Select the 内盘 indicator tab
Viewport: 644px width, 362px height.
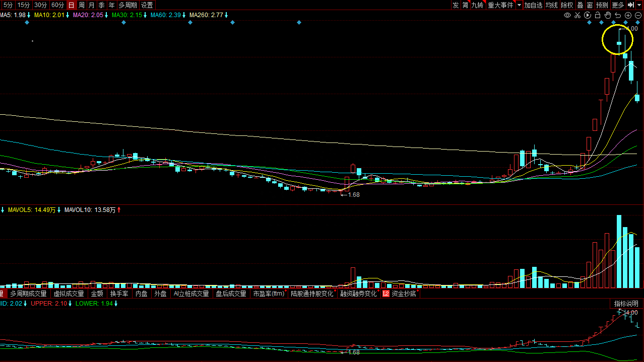point(142,294)
